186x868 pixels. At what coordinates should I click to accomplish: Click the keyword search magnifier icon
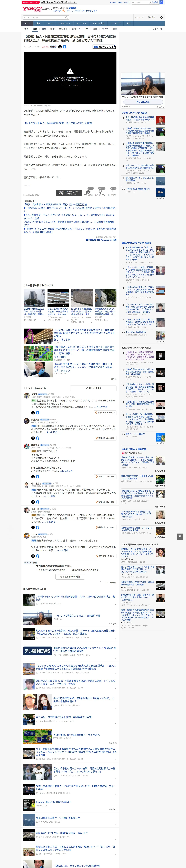tap(67, 17)
